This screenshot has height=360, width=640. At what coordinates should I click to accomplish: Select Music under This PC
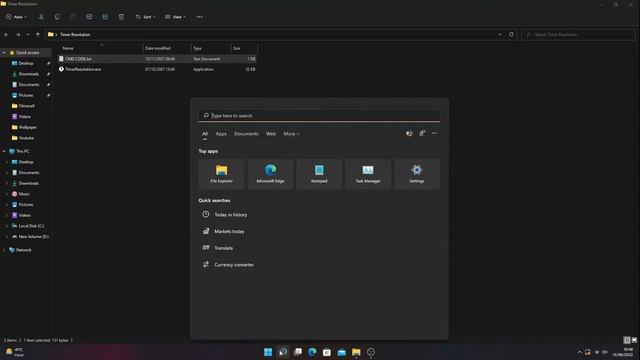(x=24, y=194)
